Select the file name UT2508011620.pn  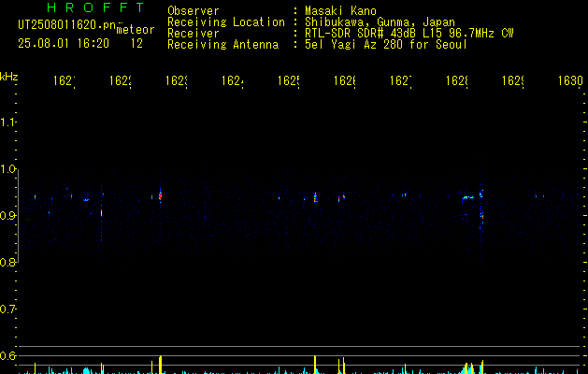pyautogui.click(x=67, y=25)
